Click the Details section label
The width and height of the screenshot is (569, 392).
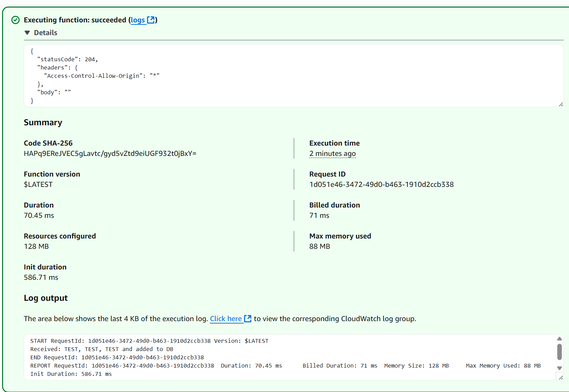pyautogui.click(x=45, y=33)
